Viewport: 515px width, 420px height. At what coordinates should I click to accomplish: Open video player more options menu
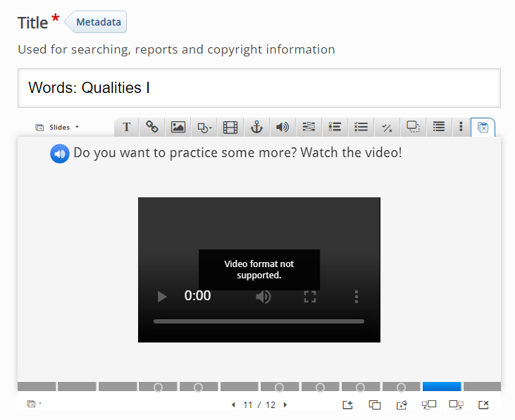(356, 297)
